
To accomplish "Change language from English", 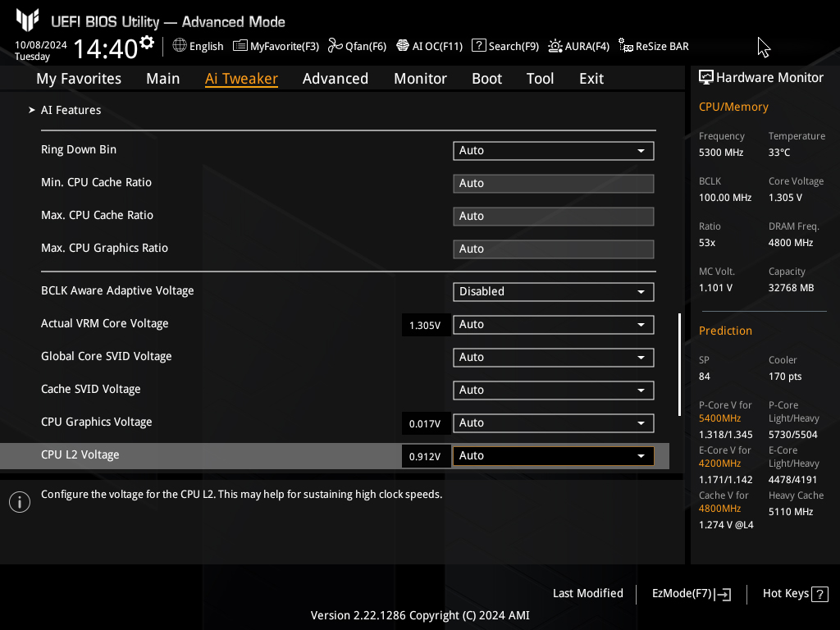I will [x=199, y=46].
